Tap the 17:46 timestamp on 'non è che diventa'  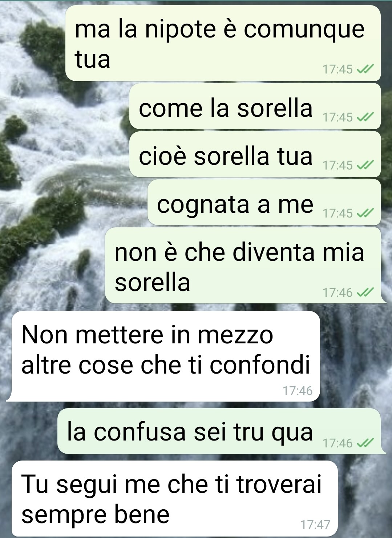tap(338, 292)
